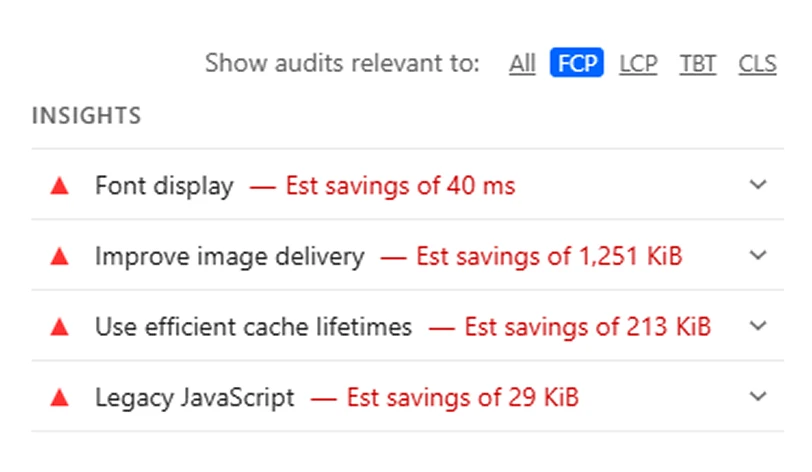
Task: Click 'Est savings of 40 ms' text
Action: pos(400,186)
